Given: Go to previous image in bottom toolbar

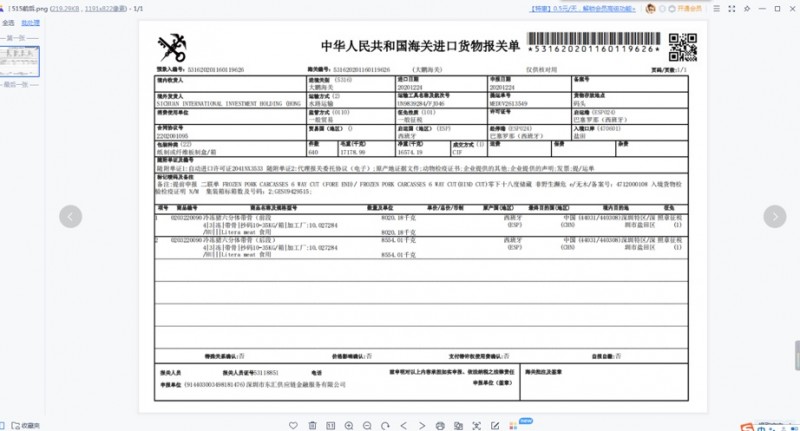Looking at the screenshot, I should point(404,425).
